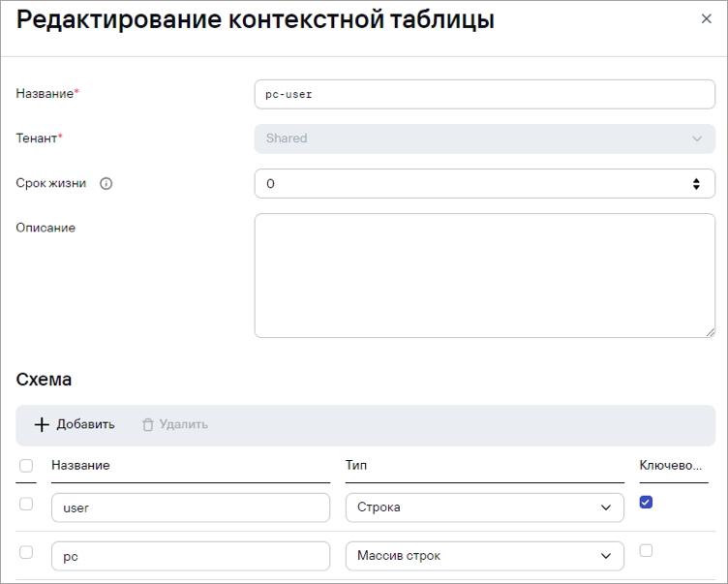Focus the Название field containing pc-user
Screen dimensions: 728x584
point(485,94)
